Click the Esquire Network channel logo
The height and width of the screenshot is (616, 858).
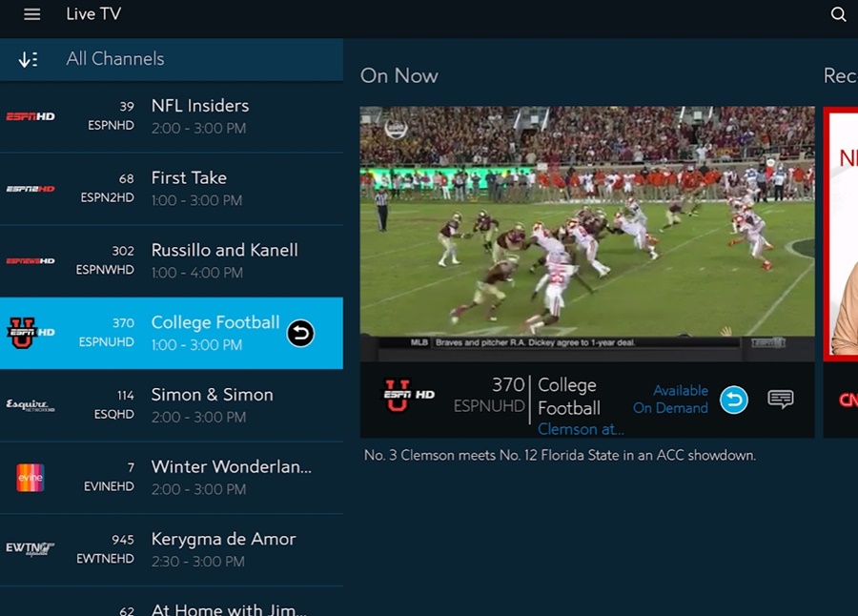pyautogui.click(x=31, y=405)
